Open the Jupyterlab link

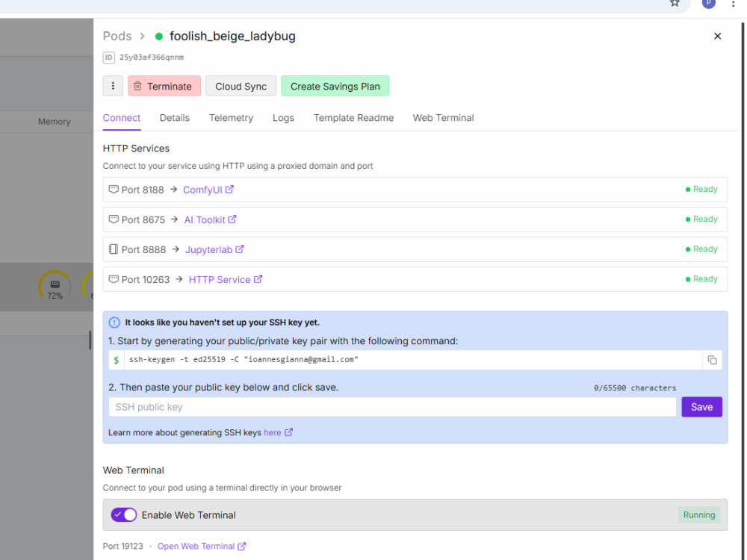coord(208,250)
